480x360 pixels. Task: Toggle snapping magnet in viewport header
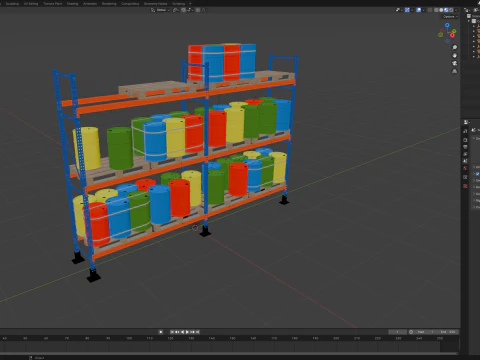(x=183, y=10)
